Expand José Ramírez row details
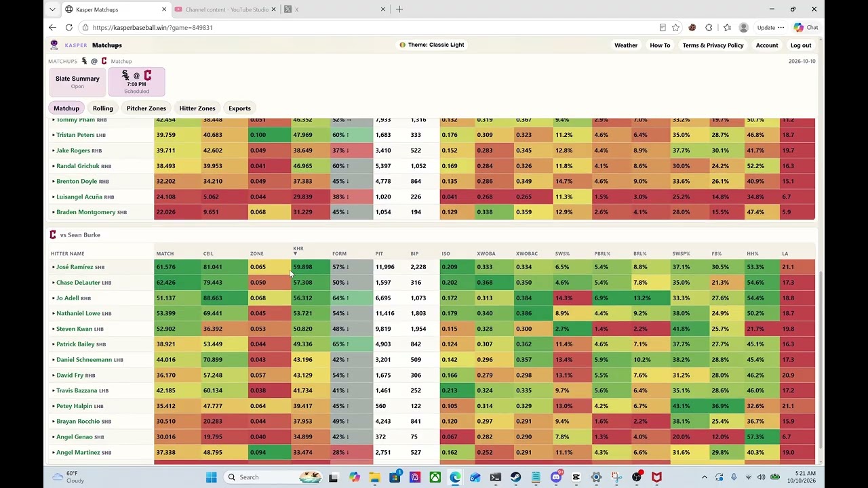The width and height of the screenshot is (868, 488). pos(54,267)
